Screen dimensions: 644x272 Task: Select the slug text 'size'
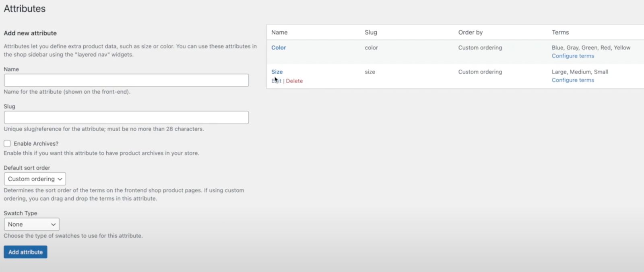click(x=370, y=72)
